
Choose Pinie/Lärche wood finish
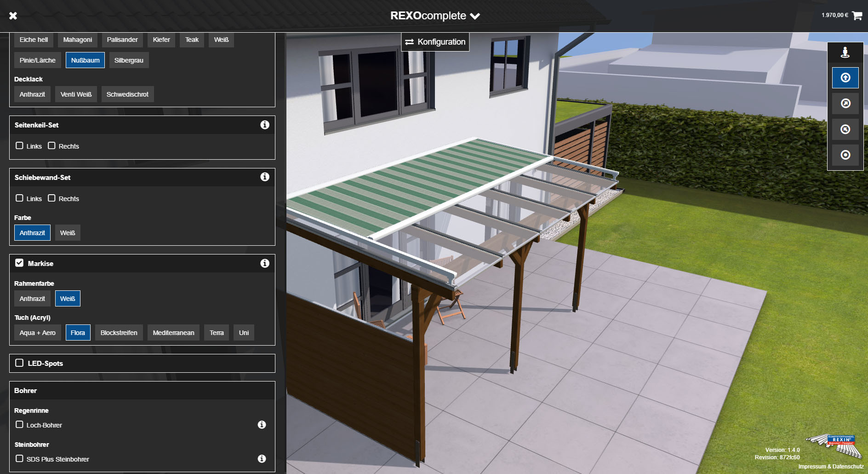[38, 60]
